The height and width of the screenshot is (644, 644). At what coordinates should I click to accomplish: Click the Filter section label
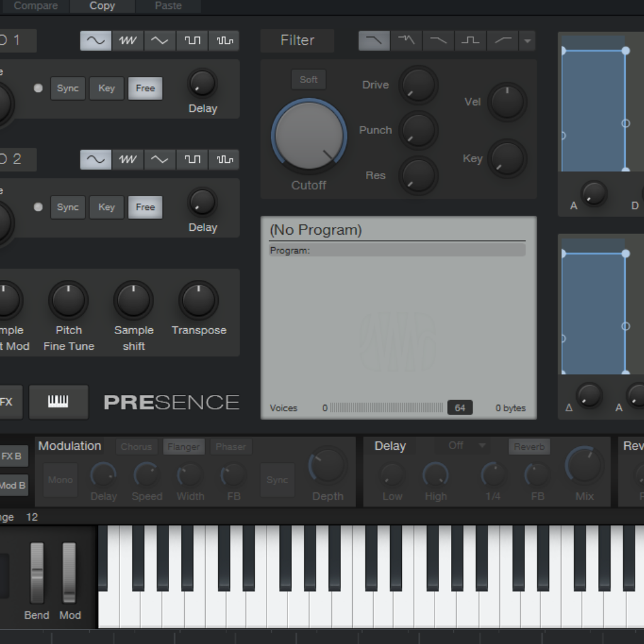(297, 41)
